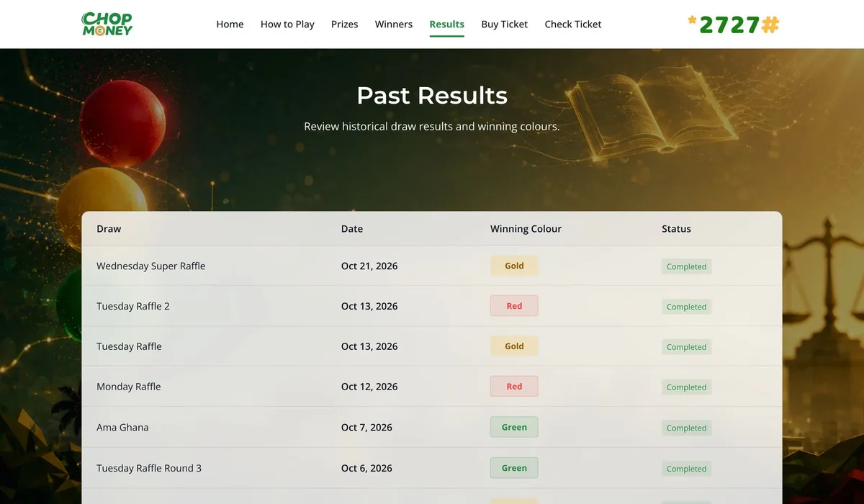Click Tuesday Raffle 2's Oct 13, 2026 date
864x504 pixels.
tap(369, 306)
